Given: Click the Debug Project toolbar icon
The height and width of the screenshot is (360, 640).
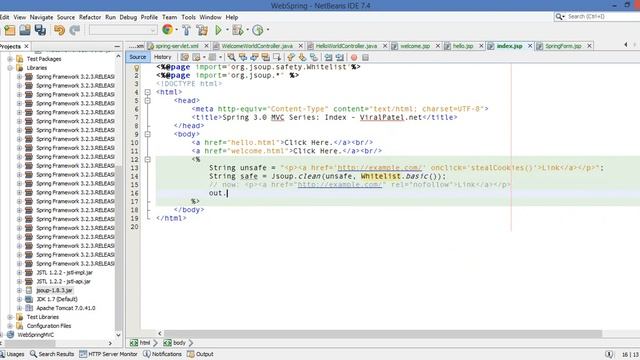Looking at the screenshot, I should pos(238,30).
